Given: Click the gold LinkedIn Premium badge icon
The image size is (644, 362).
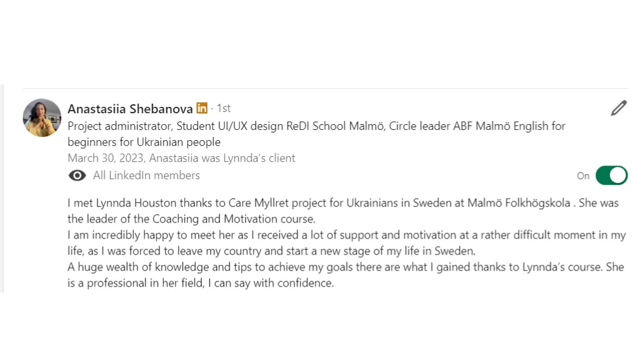Looking at the screenshot, I should pos(202,108).
